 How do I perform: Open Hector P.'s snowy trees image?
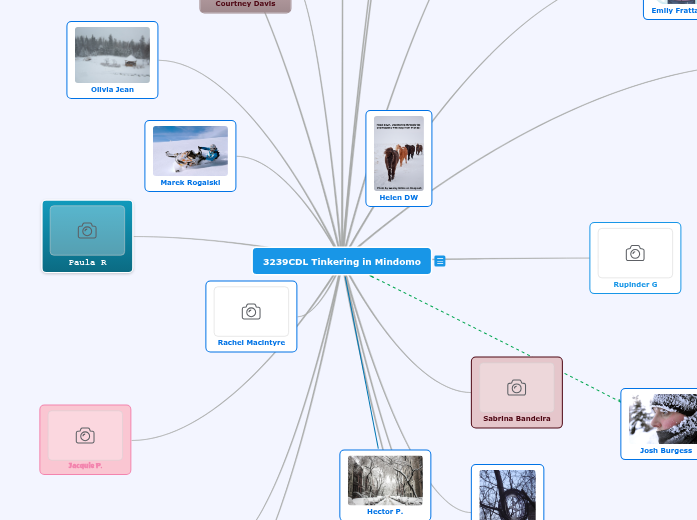click(x=385, y=480)
